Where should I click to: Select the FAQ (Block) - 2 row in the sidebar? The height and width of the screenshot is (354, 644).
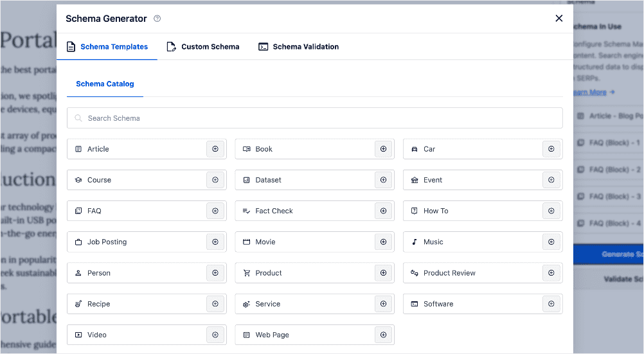coord(609,169)
